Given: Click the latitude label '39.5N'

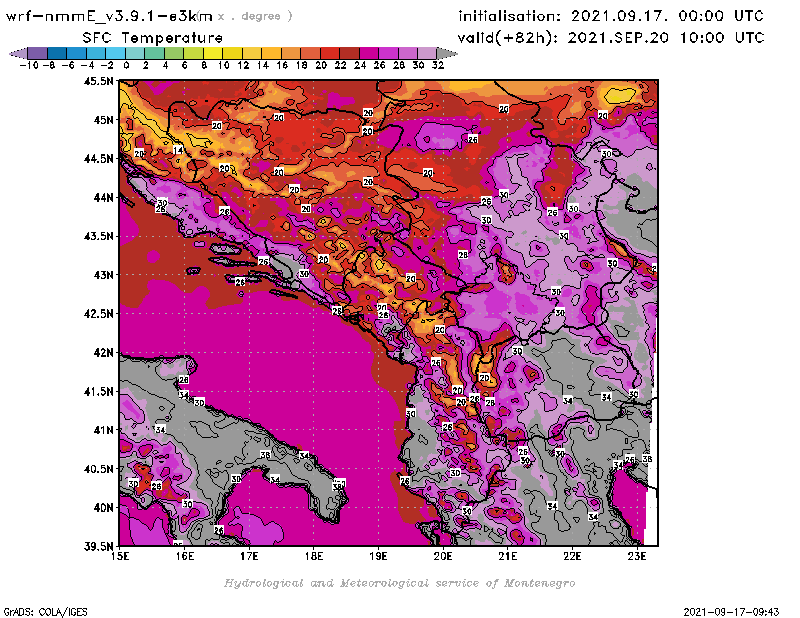Looking at the screenshot, I should [98, 546].
